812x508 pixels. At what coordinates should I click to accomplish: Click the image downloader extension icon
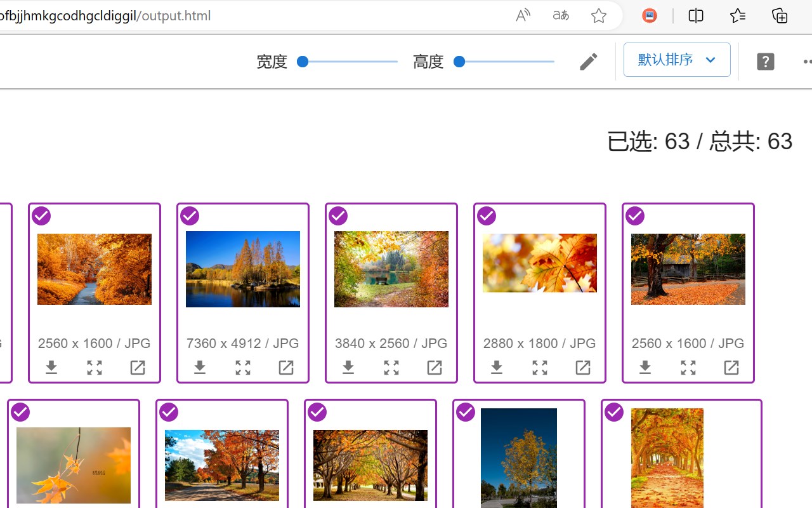coord(650,16)
